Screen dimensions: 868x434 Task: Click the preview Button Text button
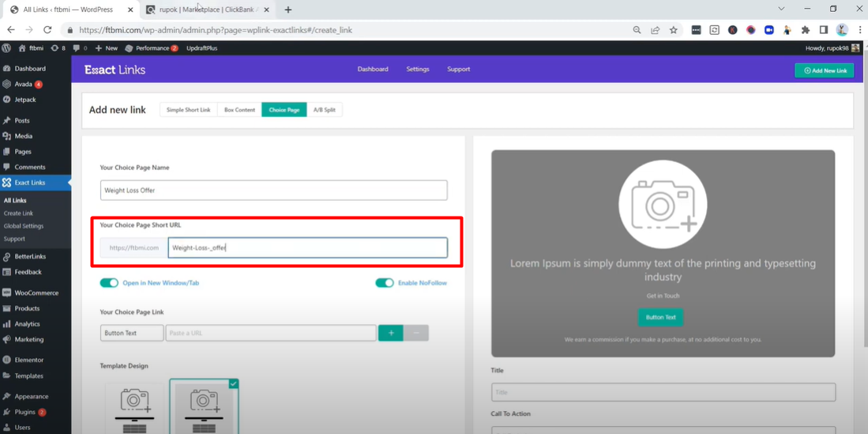[660, 317]
